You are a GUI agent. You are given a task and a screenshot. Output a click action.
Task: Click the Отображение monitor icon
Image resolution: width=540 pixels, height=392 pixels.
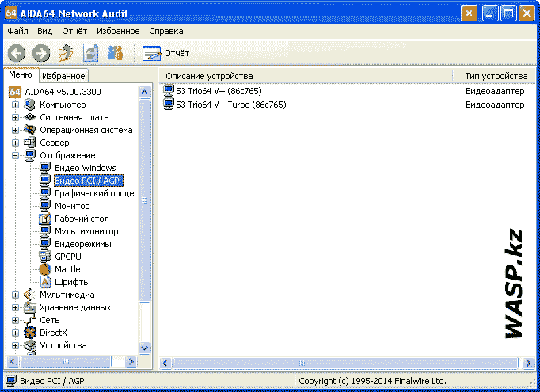point(29,155)
